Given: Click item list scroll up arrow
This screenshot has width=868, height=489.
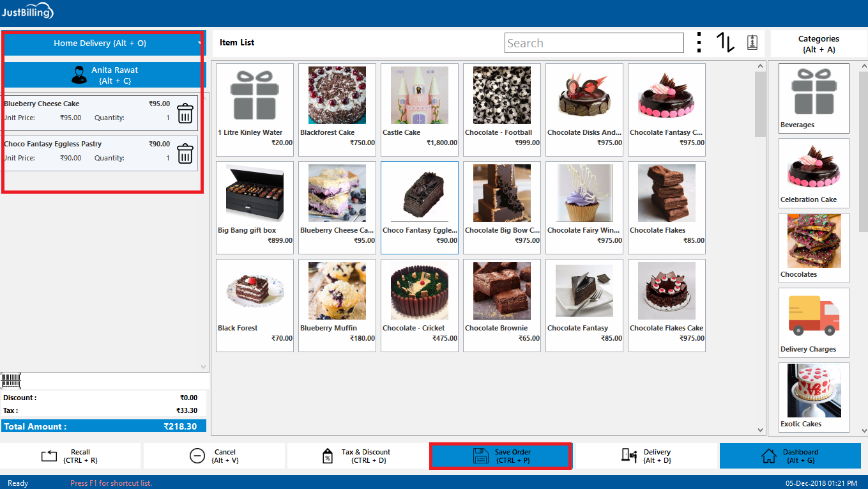Looking at the screenshot, I should (760, 66).
